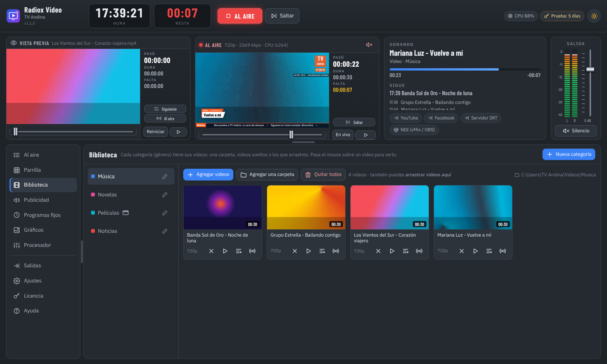Toggle the light/dark theme sun icon
Screen dimensions: 607x364
click(x=594, y=16)
